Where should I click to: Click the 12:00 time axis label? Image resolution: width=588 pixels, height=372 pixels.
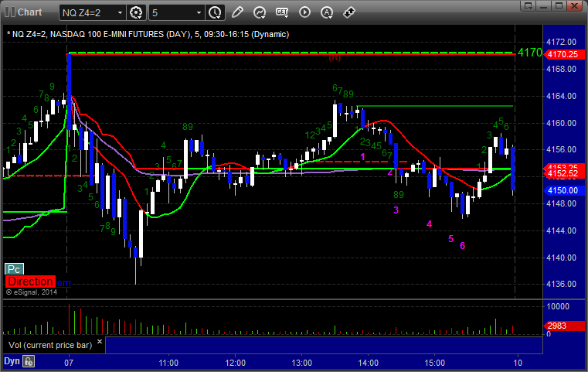click(x=235, y=363)
